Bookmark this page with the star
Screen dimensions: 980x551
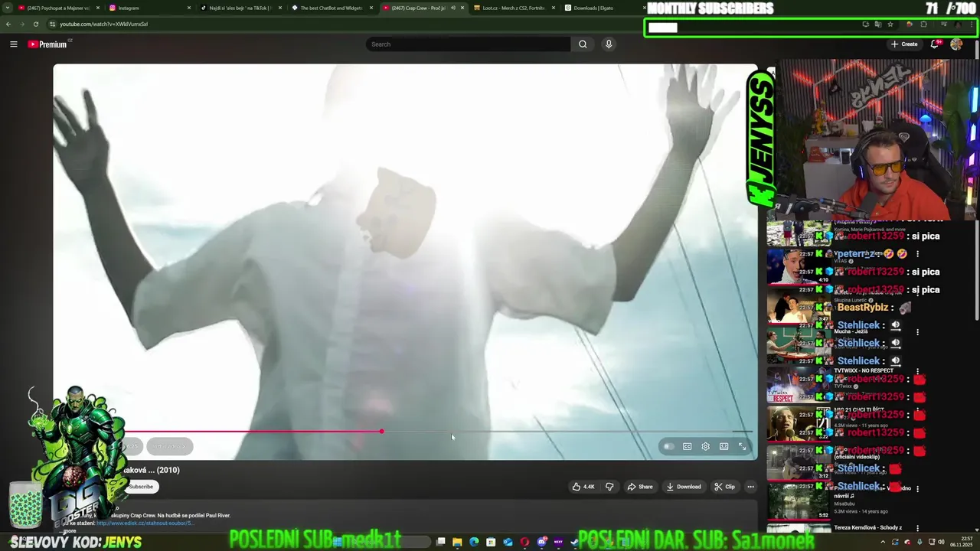890,24
